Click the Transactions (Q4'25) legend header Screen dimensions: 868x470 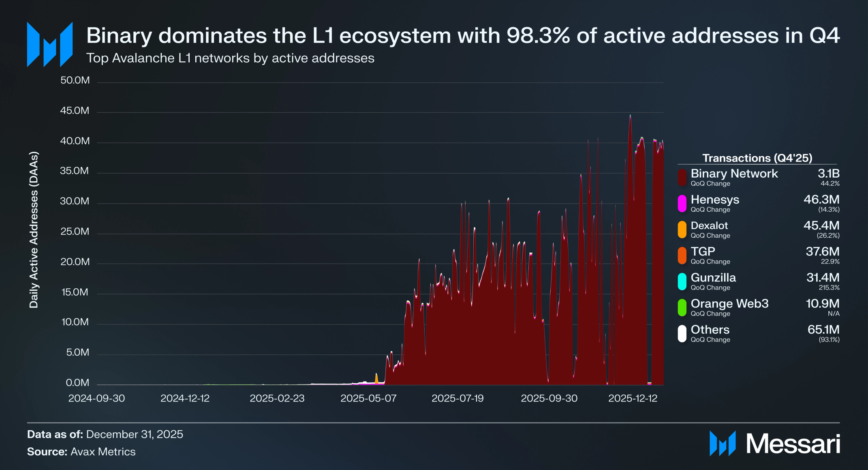click(x=757, y=158)
